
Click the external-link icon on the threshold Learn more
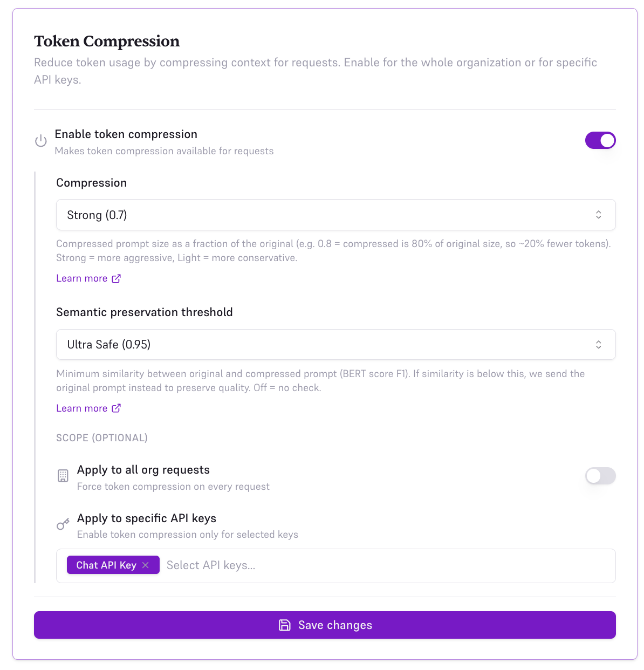pyautogui.click(x=116, y=408)
